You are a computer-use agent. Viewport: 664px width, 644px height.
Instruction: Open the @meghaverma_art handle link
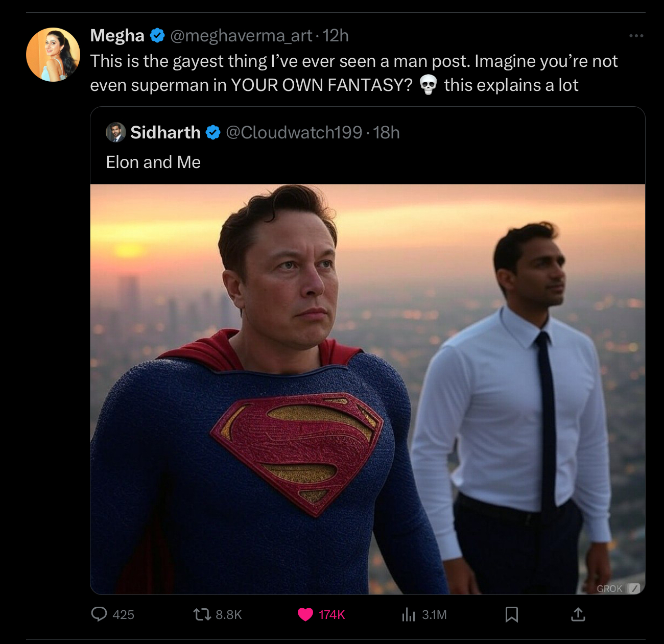point(241,36)
